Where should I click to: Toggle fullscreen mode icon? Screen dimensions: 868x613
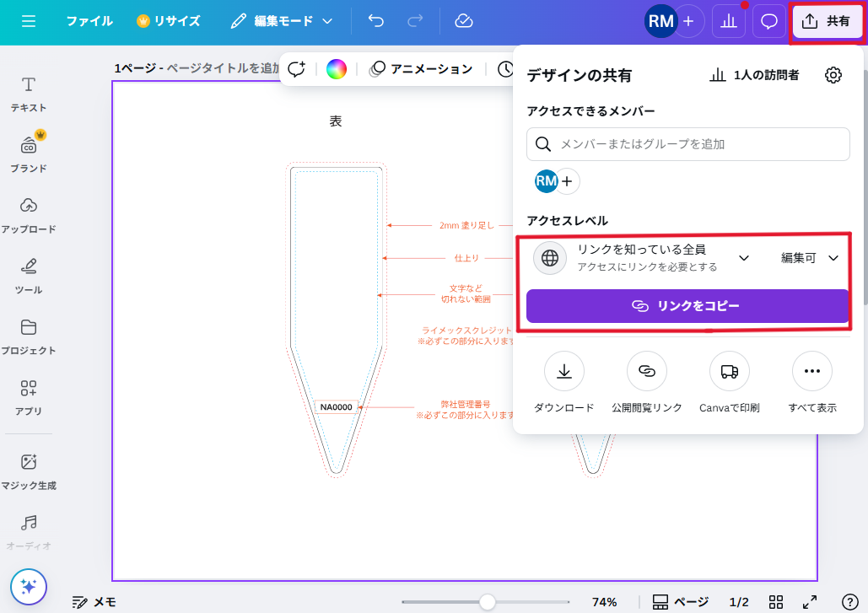[810, 602]
